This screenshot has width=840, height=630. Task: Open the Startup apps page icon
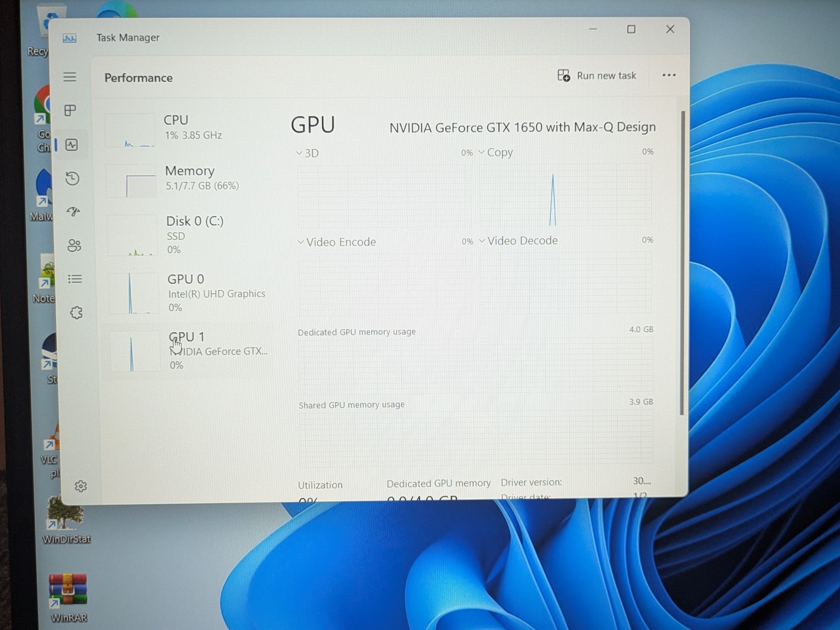tap(73, 211)
